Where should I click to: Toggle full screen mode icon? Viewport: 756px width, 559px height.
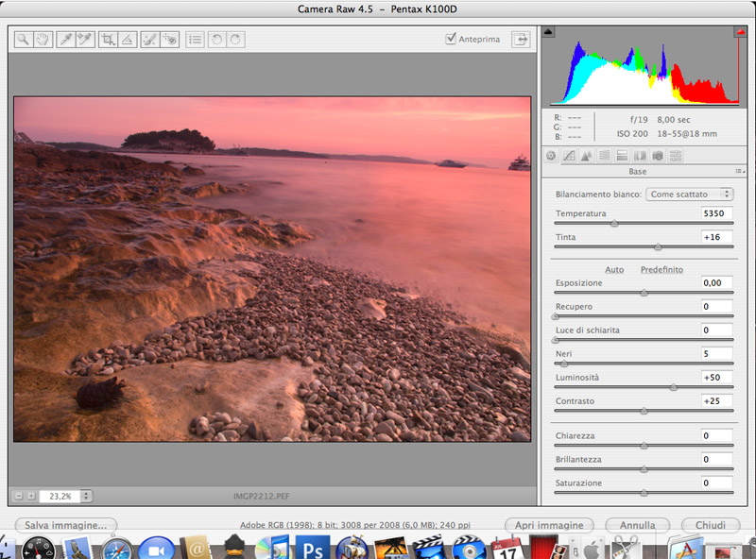tap(520, 39)
